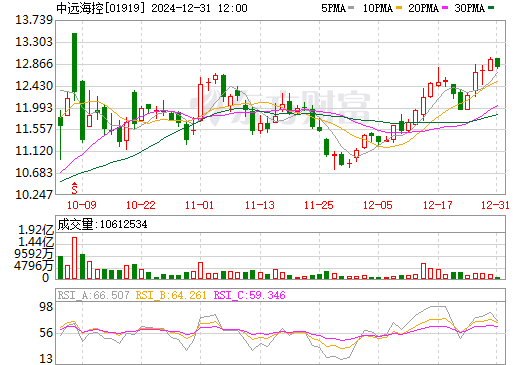Image resolution: width=520 pixels, height=365 pixels.
Task: Click the 11-13 date axis label
Action: [260, 205]
